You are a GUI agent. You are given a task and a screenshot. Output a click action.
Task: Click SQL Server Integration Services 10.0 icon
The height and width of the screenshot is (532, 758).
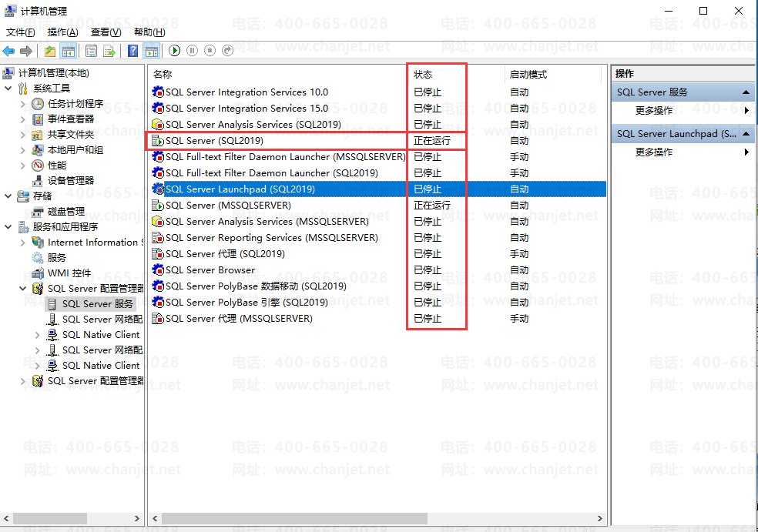(x=158, y=92)
